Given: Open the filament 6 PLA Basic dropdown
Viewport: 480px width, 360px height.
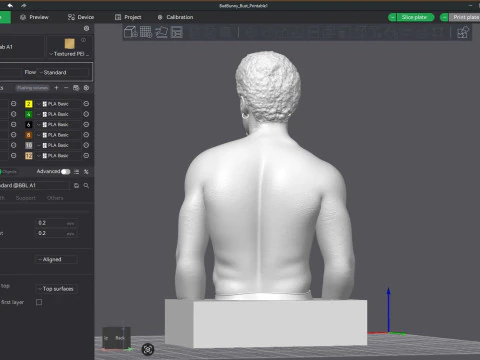Looking at the screenshot, I should pyautogui.click(x=58, y=124).
